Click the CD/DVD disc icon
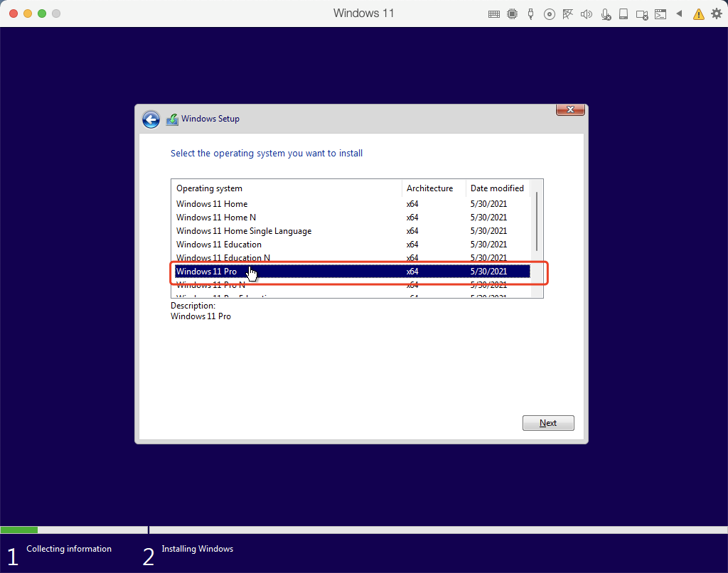Image resolution: width=728 pixels, height=573 pixels. pyautogui.click(x=550, y=14)
